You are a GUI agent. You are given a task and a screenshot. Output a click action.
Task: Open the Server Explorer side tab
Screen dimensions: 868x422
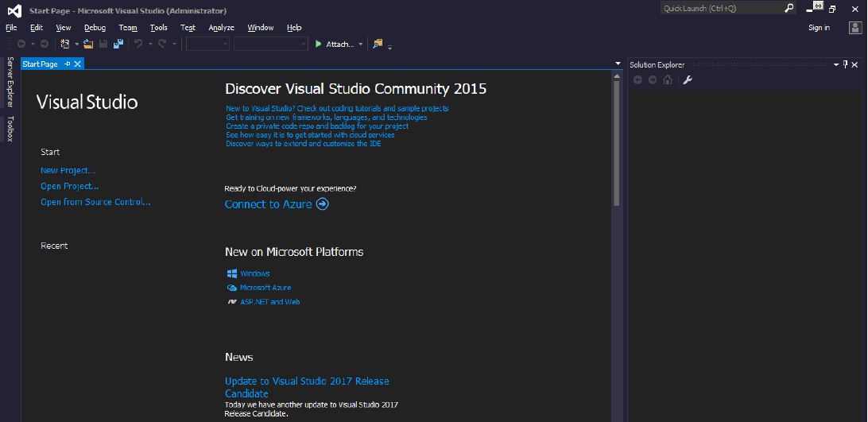coord(10,81)
